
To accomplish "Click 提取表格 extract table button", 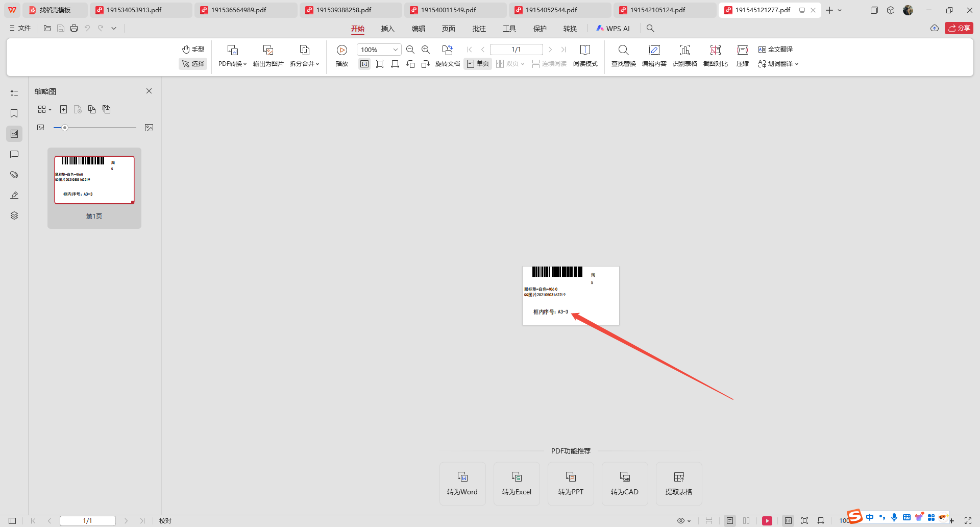I will (x=679, y=484).
